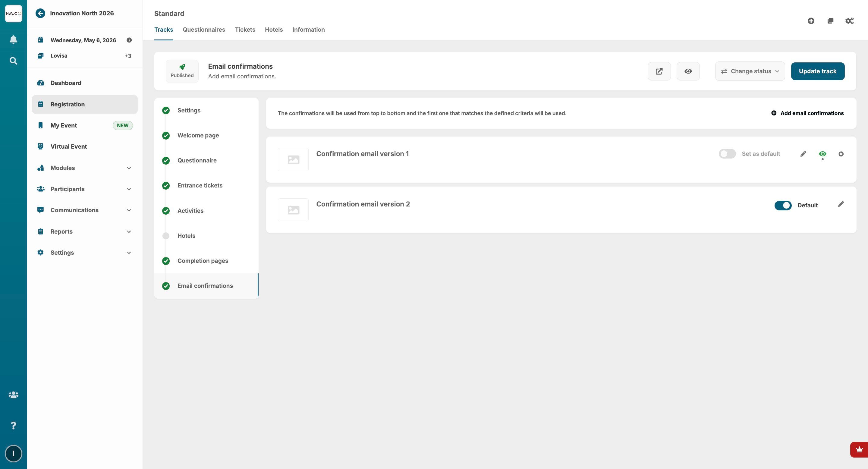Toggle green eye visibility for version 1
Image resolution: width=868 pixels, height=469 pixels.
822,154
